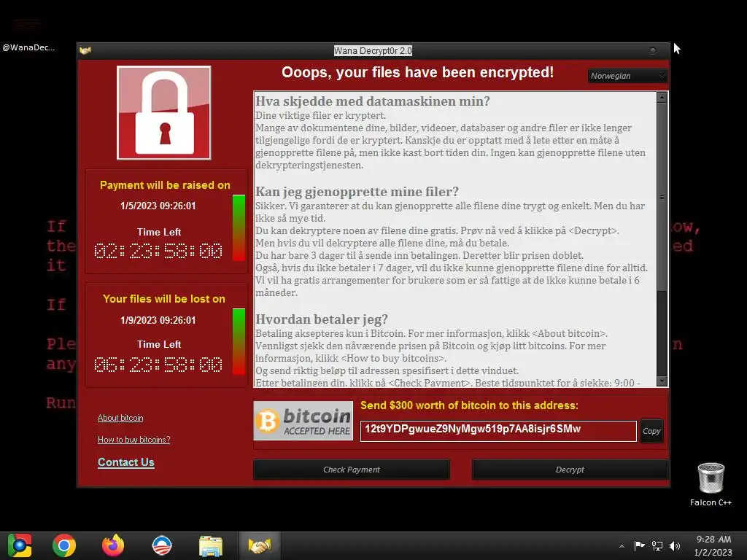
Task: Open the blue-red circular app in taskbar
Action: [161, 545]
